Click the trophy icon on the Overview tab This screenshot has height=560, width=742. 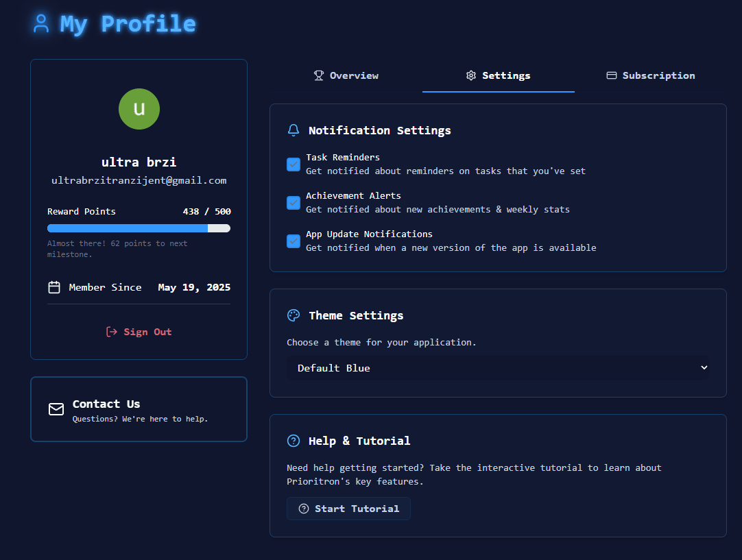coord(319,75)
